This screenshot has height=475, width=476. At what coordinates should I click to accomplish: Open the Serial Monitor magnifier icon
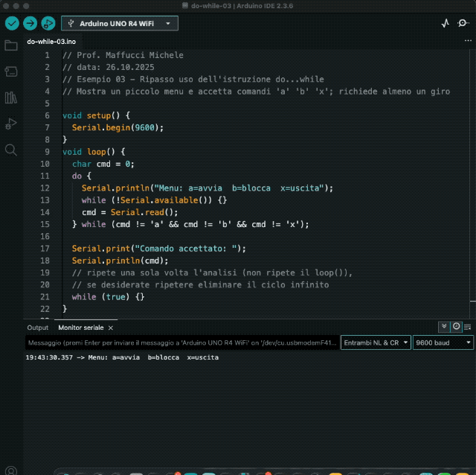(x=463, y=23)
